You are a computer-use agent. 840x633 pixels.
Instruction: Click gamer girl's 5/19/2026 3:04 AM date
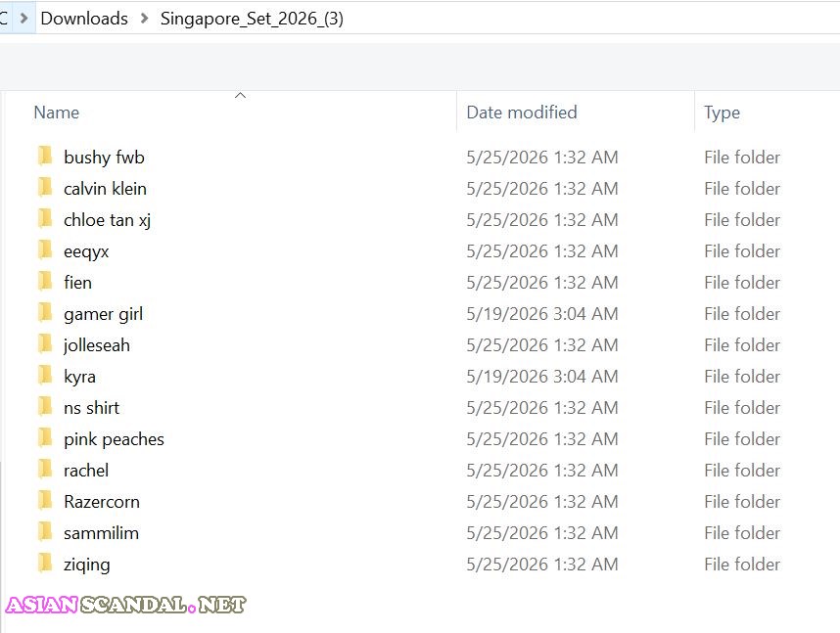542,314
